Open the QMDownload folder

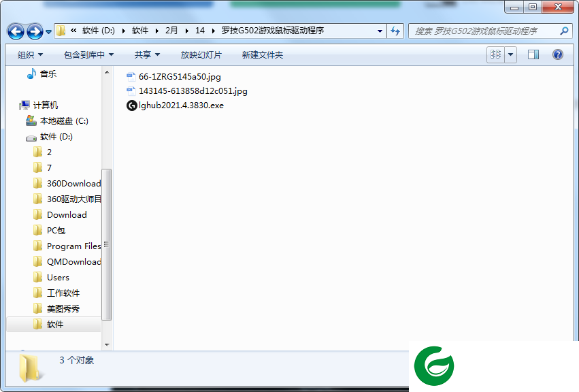[73, 261]
